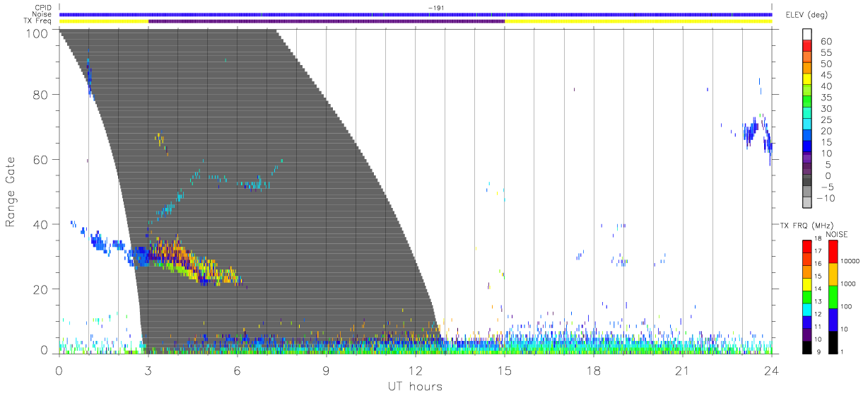Click the 'UT hours' x-axis title
868x401 pixels.
click(414, 387)
